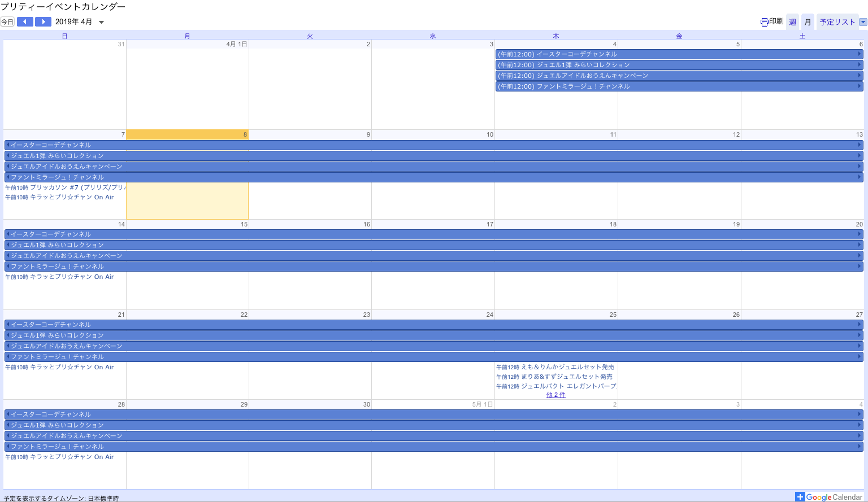Open the ジュエルパクト エレガントパープル event

tap(556, 386)
